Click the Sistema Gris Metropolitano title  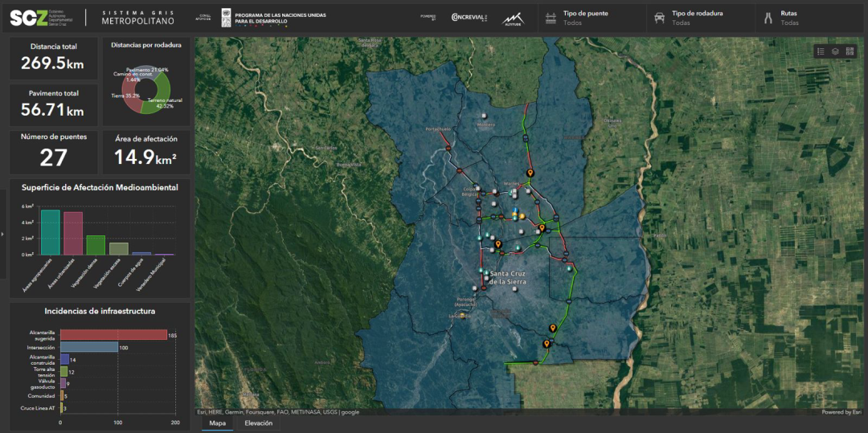click(138, 18)
